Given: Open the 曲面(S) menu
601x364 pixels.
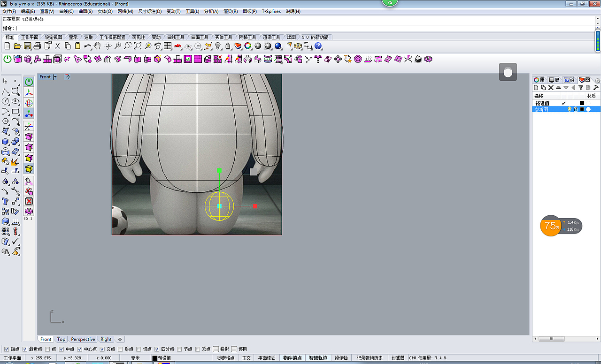Looking at the screenshot, I should coord(85,11).
